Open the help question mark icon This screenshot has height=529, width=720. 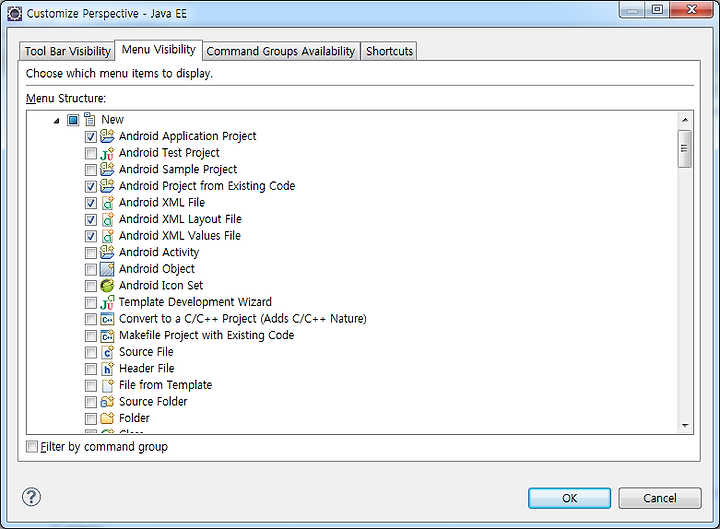(31, 497)
